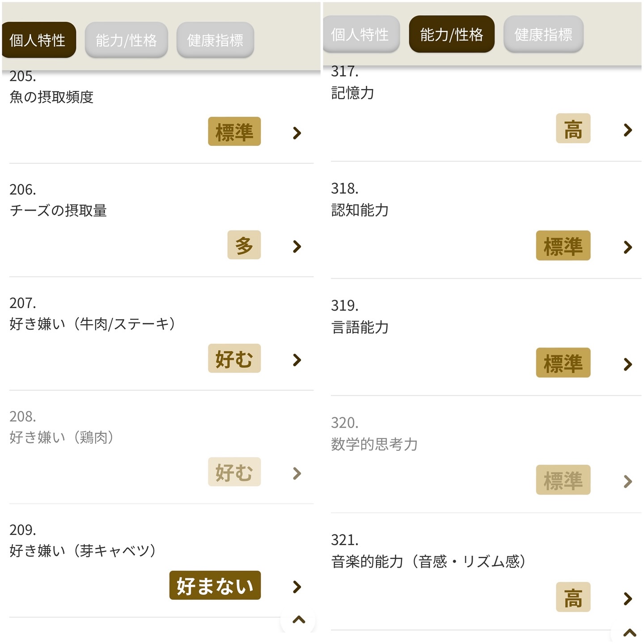This screenshot has height=644, width=644.
Task: Open chevron for 好き嫌い（芽キャベツ）
Action: 297,587
